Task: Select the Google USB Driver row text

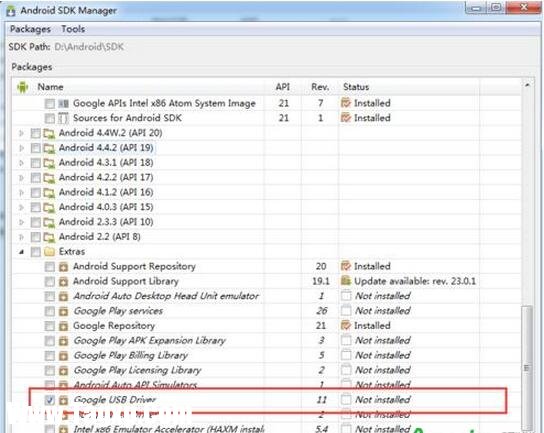Action: (115, 400)
